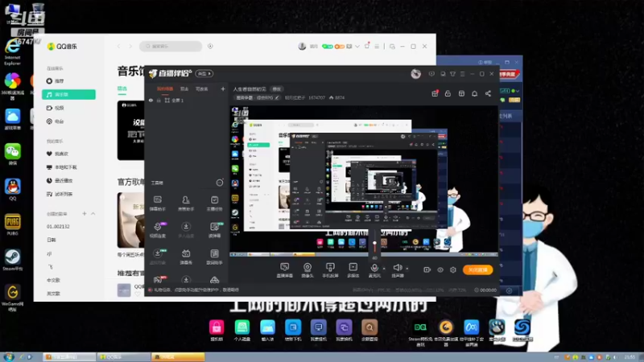Image resolution: width=644 pixels, height=362 pixels.
Task: Open the notification bell in the streaming app
Action: click(474, 93)
